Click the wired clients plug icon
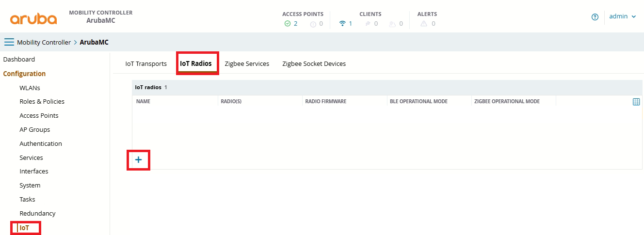The image size is (644, 235). coord(368,23)
